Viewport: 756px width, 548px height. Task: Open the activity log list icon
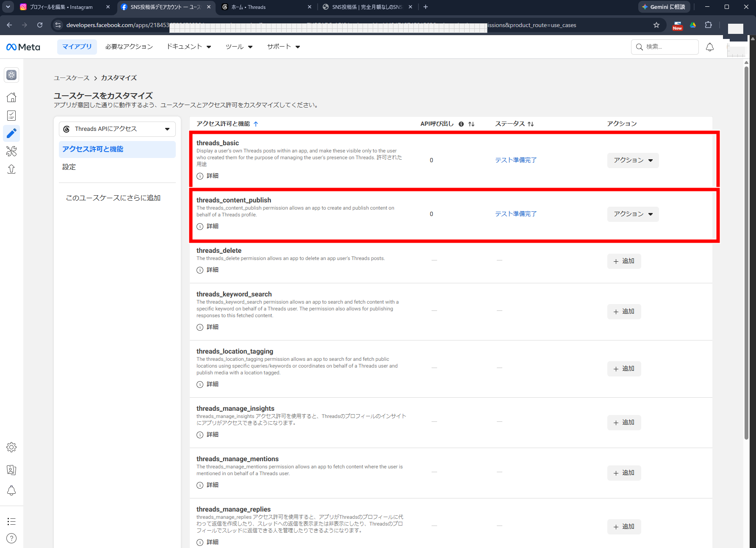click(11, 521)
